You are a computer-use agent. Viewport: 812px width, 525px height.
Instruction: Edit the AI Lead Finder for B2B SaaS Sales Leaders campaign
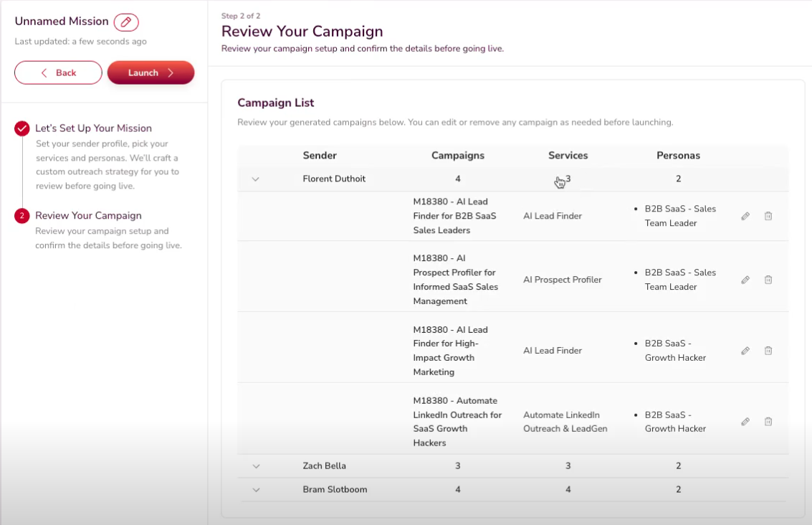[x=745, y=216]
